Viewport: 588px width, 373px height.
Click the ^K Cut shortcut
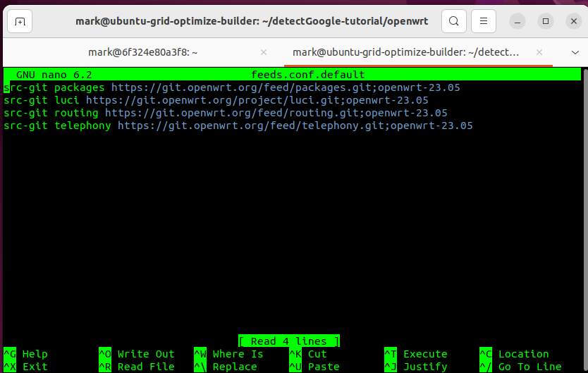(x=308, y=354)
